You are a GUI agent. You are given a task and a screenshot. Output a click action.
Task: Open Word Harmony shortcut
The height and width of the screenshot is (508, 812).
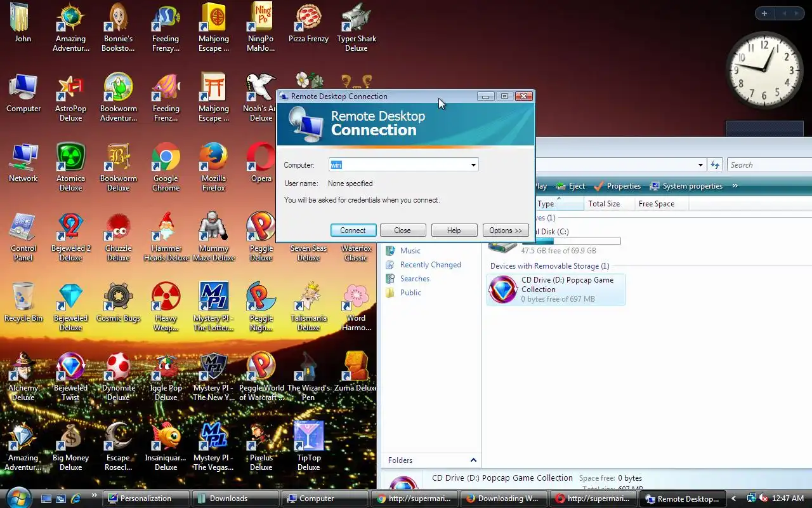pyautogui.click(x=356, y=307)
